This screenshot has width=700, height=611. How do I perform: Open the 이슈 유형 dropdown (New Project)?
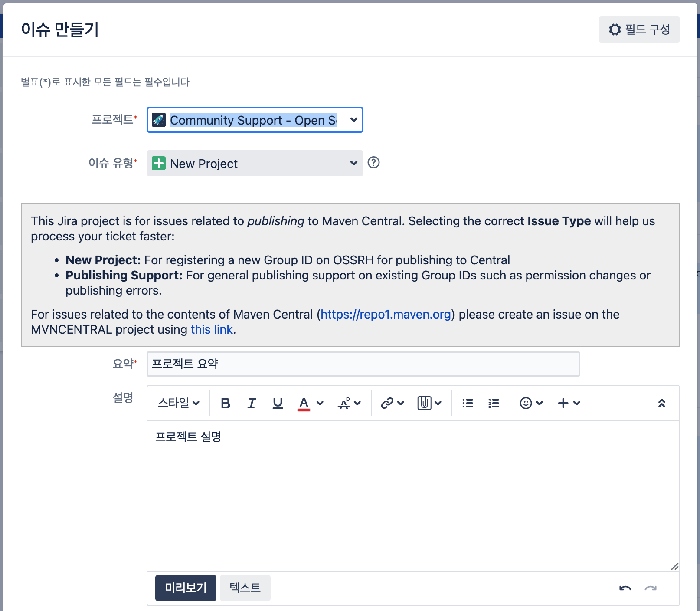click(255, 163)
